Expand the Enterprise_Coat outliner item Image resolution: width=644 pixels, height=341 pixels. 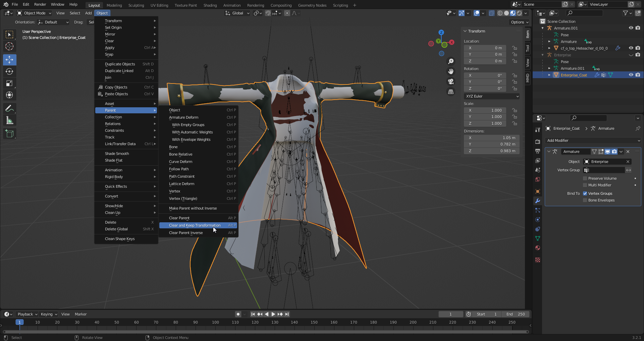tap(549, 75)
